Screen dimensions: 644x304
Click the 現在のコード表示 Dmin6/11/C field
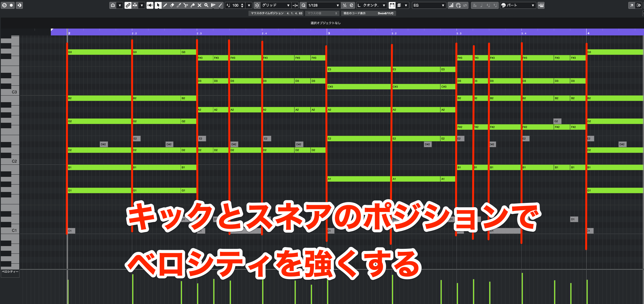[368, 13]
